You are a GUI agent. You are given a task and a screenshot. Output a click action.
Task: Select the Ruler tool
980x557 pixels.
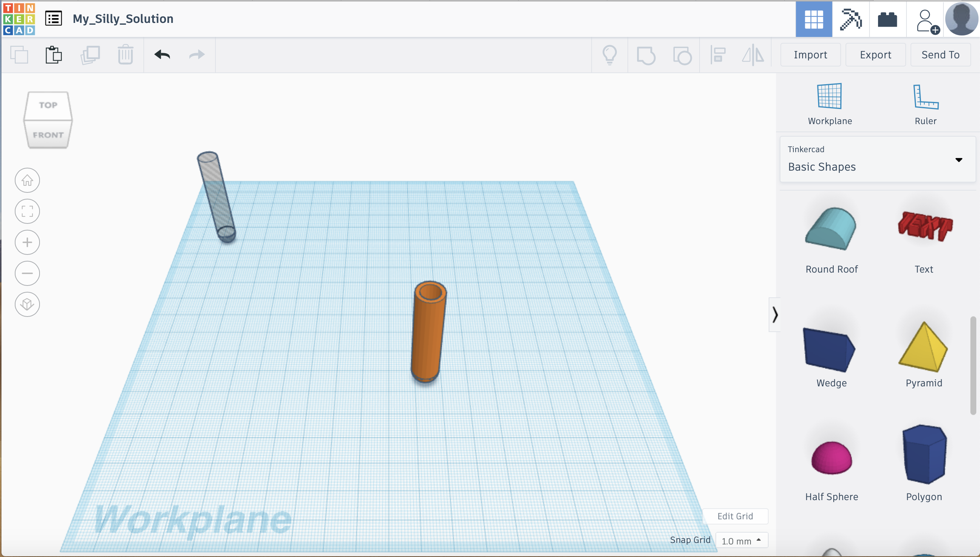[925, 104]
